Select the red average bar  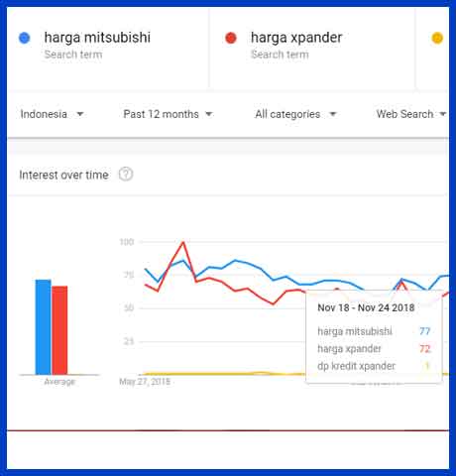[59, 330]
